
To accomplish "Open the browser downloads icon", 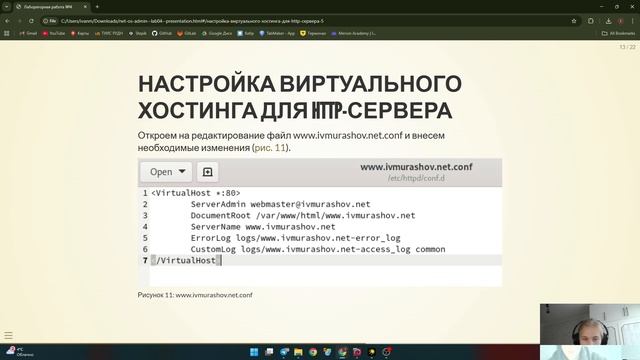I will click(608, 21).
